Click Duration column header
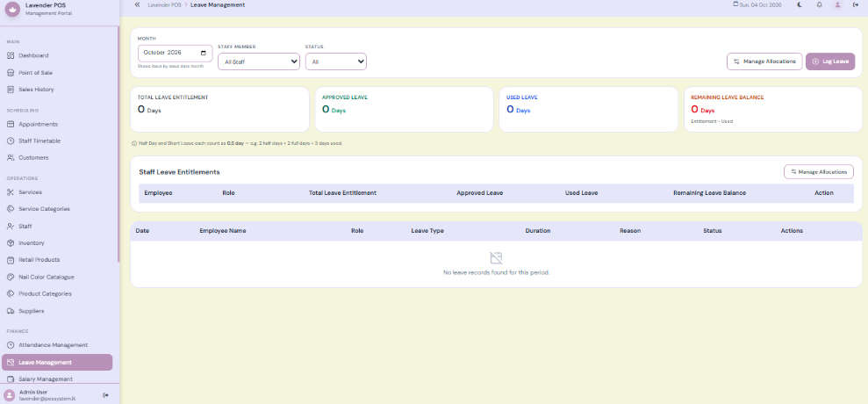The image size is (868, 404). [537, 230]
